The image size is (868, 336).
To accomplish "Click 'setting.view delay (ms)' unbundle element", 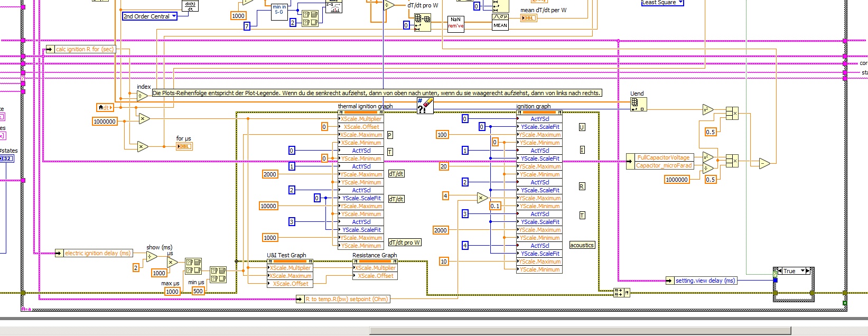I will pos(701,281).
